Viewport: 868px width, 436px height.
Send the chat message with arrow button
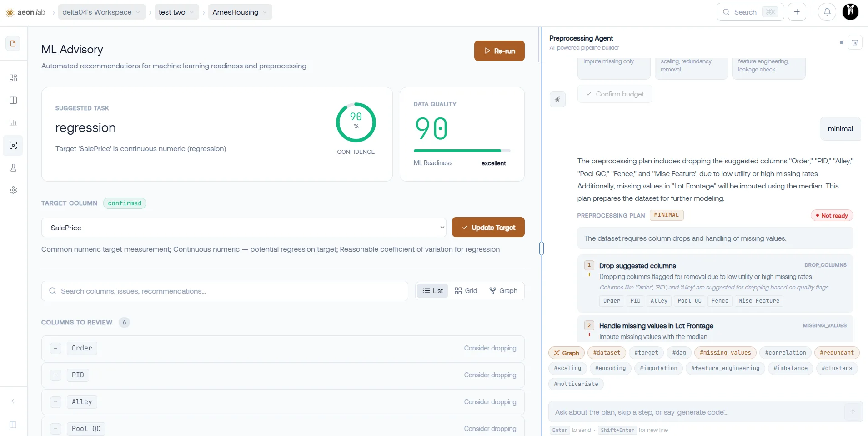tap(853, 411)
